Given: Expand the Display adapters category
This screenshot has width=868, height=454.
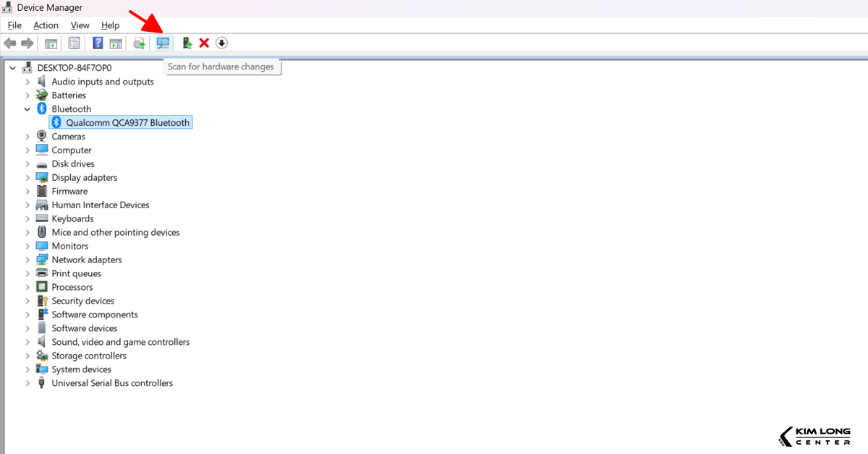Looking at the screenshot, I should coord(27,177).
